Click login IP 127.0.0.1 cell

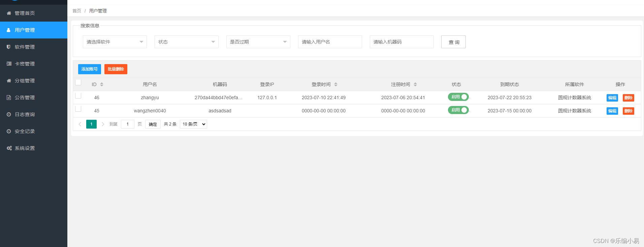[x=267, y=98]
